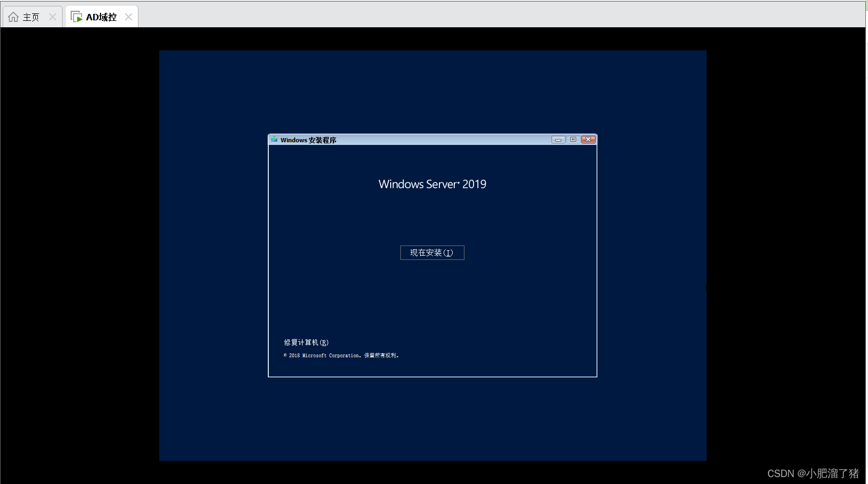Close the AD域控 tab
The width and height of the screenshot is (868, 484).
[x=128, y=17]
